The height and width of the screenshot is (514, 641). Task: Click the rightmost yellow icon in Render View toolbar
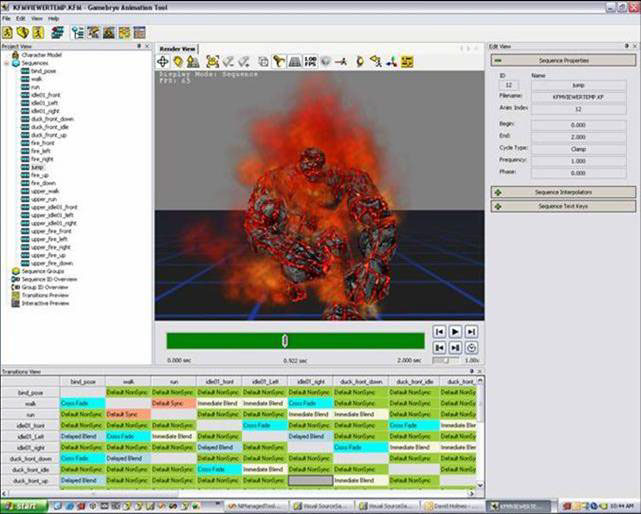point(407,62)
